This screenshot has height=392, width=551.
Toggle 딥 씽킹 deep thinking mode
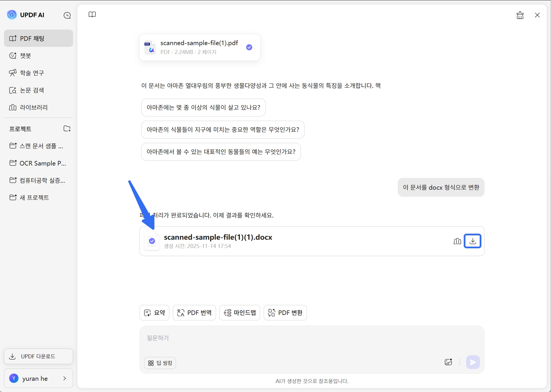coord(160,363)
